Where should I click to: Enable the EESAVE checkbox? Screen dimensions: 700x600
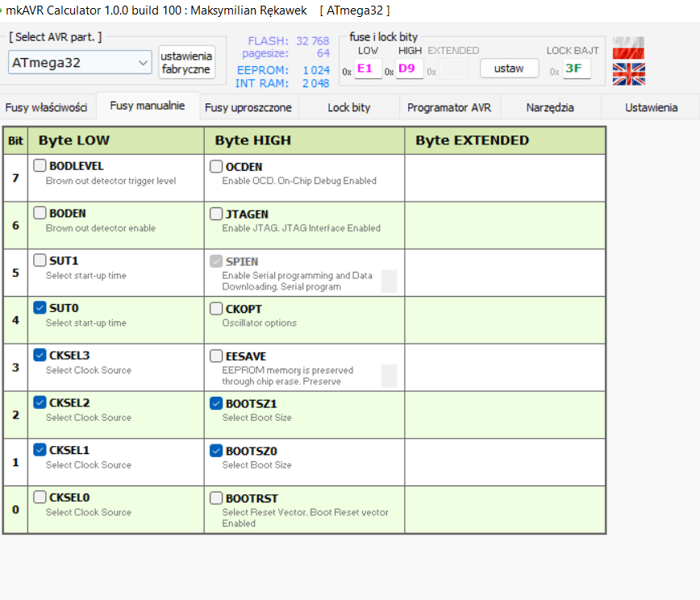tap(216, 356)
